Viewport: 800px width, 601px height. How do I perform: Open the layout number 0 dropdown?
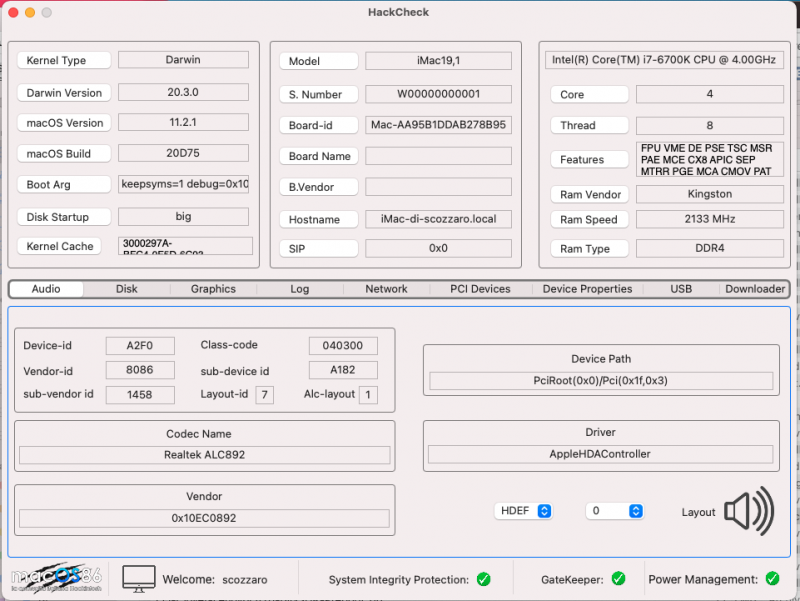pyautogui.click(x=614, y=511)
